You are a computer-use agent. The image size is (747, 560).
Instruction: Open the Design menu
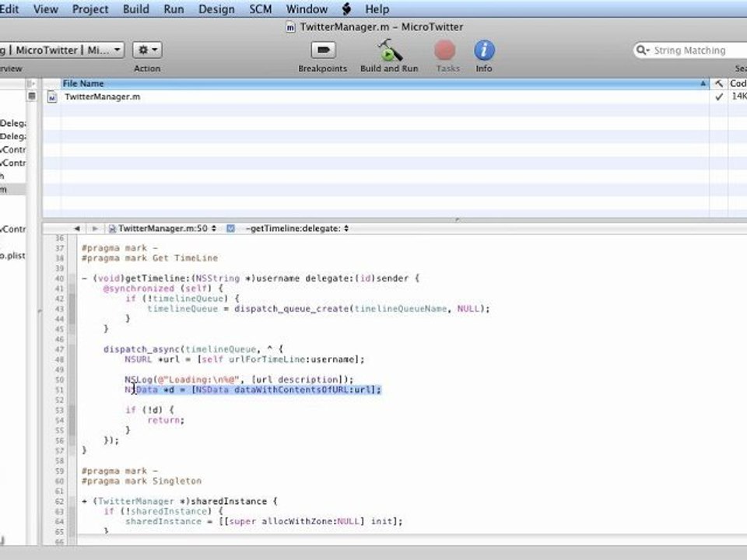(216, 9)
